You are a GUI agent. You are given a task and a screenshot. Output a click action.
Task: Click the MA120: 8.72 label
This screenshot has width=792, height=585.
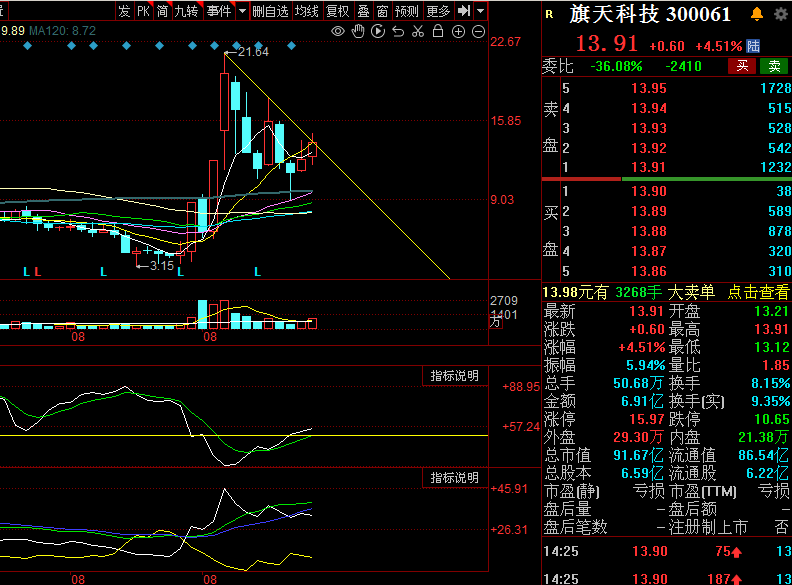62,31
